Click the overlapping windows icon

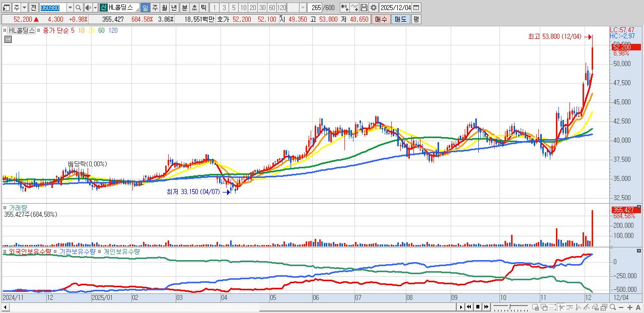point(544,307)
